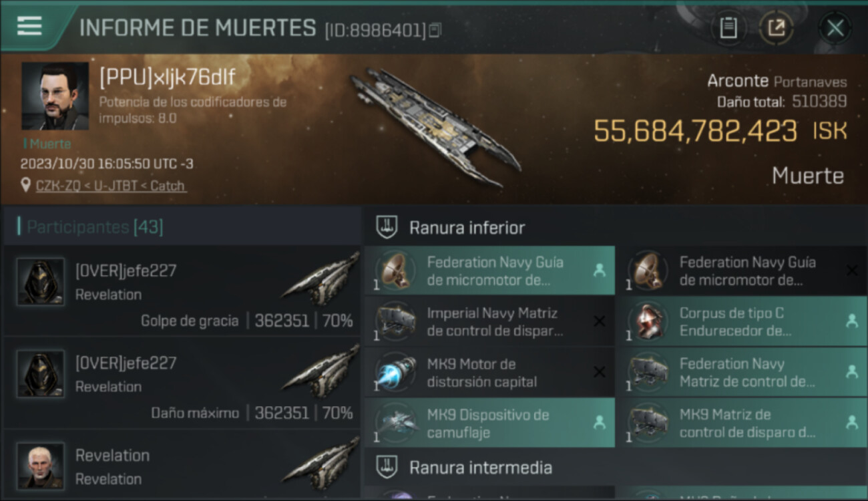Open the third Revelation participant portrait
This screenshot has height=501, width=868.
tap(41, 466)
